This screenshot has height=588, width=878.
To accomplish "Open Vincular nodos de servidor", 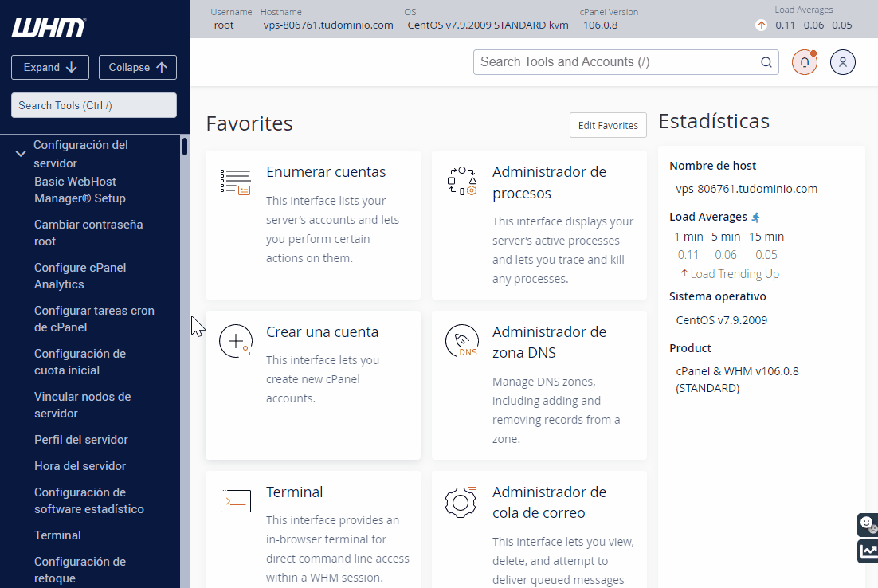I will [82, 405].
